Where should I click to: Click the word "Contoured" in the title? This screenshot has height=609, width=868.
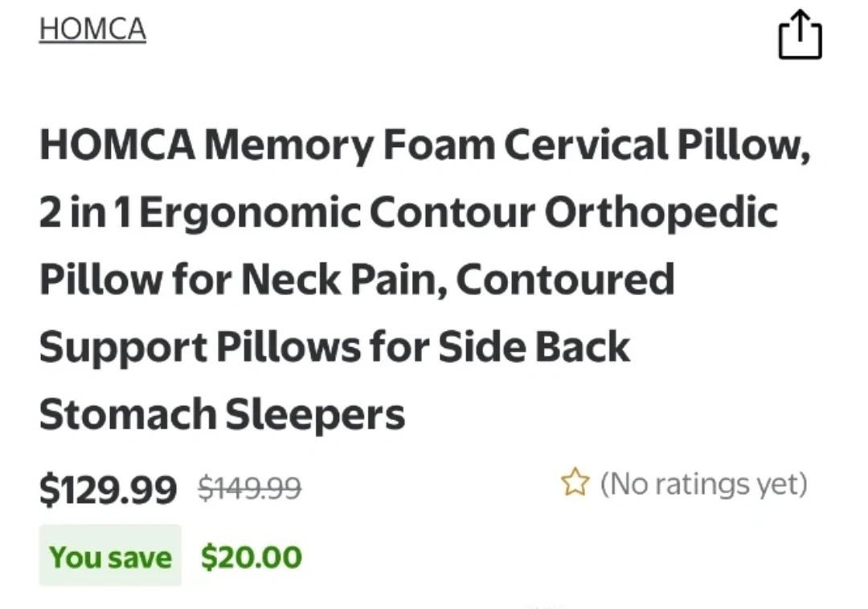(x=564, y=280)
